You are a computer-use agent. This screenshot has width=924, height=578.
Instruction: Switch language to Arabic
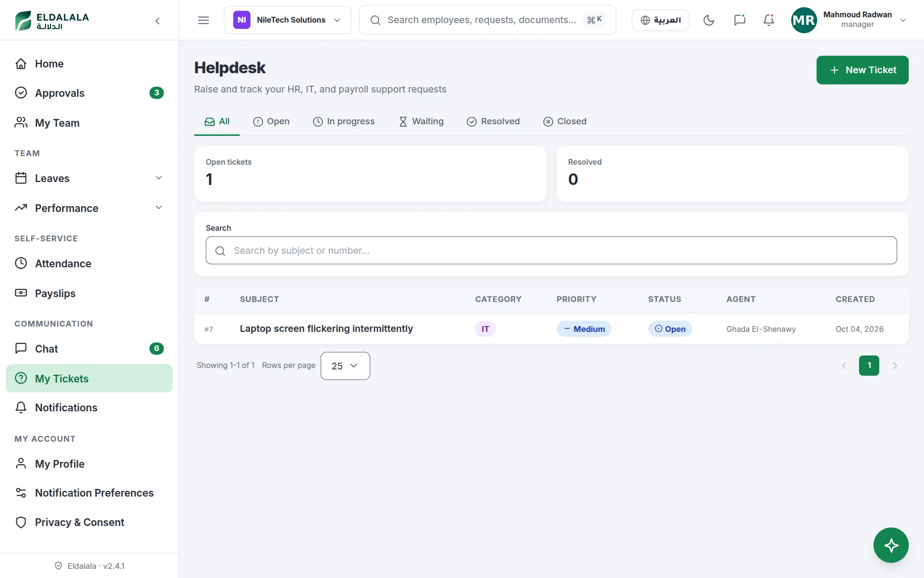660,20
